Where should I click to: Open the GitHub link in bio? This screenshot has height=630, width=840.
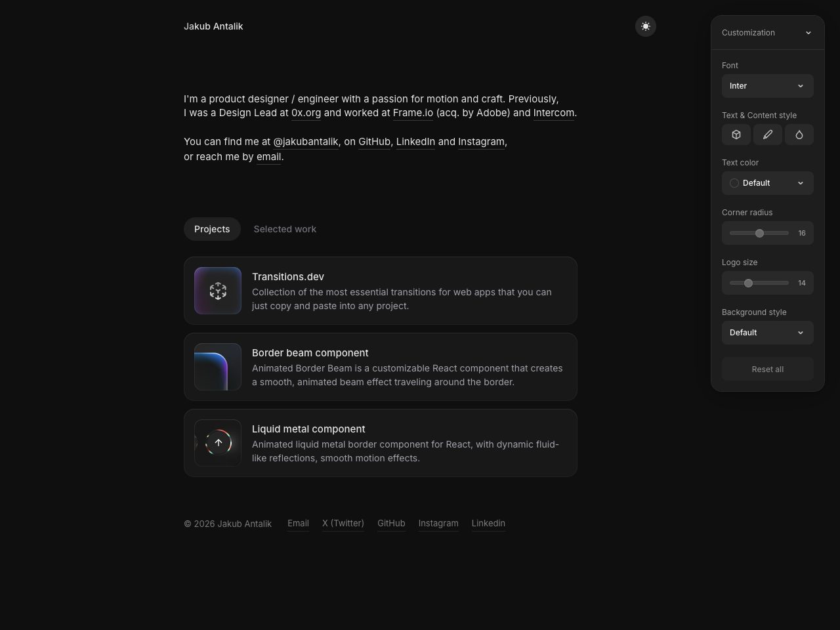coord(374,142)
